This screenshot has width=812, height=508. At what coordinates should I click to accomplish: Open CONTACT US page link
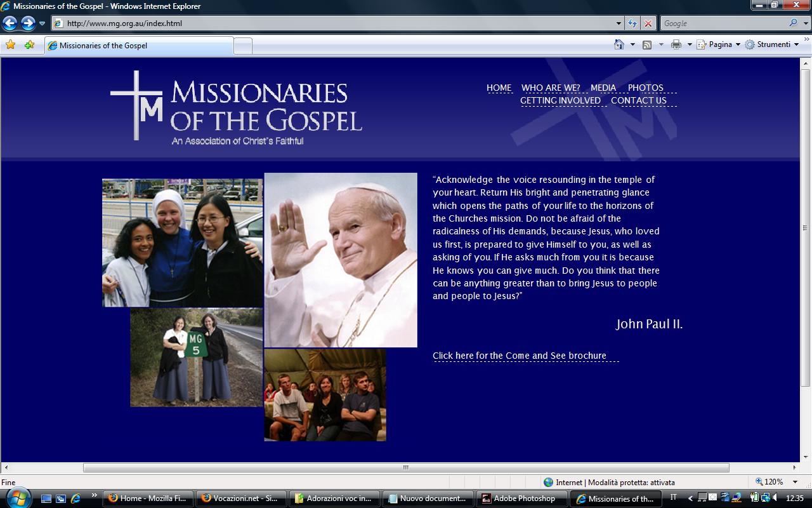[639, 100]
